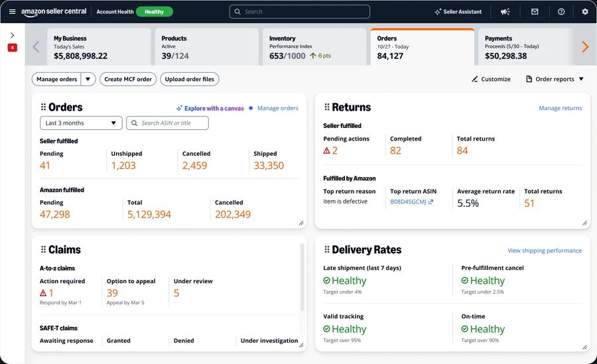The height and width of the screenshot is (364, 597).
Task: Open the Manage returns link
Action: click(x=561, y=108)
